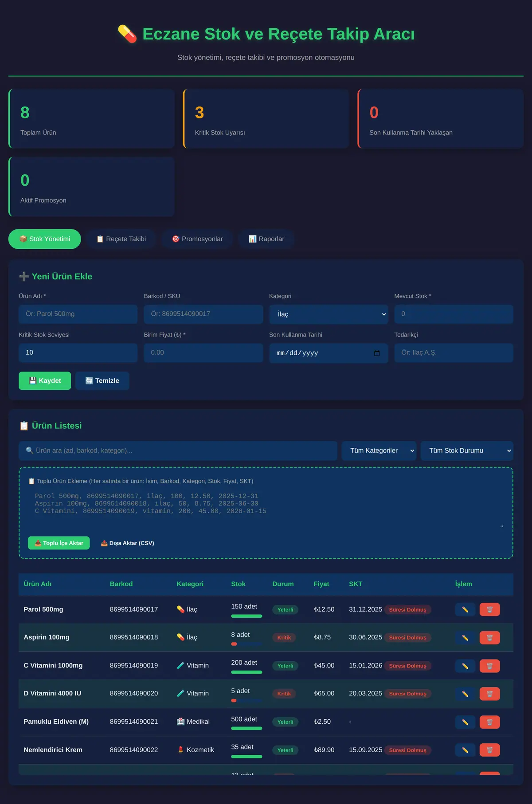Export list via Dışa Aktar (CSV)
This screenshot has width=532, height=804.
pos(127,543)
